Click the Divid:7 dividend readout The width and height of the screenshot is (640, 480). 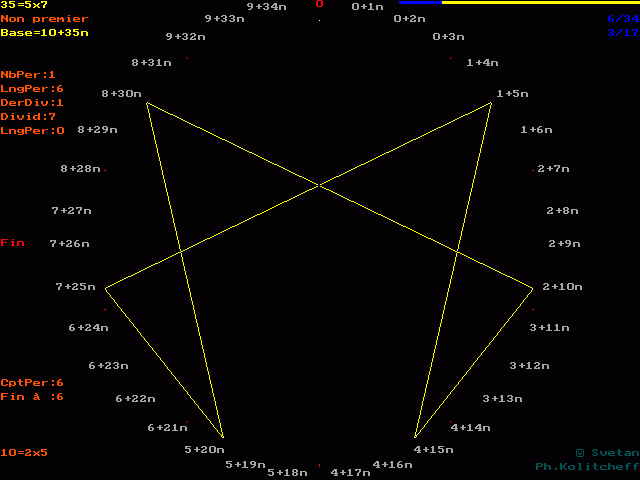pyautogui.click(x=28, y=117)
